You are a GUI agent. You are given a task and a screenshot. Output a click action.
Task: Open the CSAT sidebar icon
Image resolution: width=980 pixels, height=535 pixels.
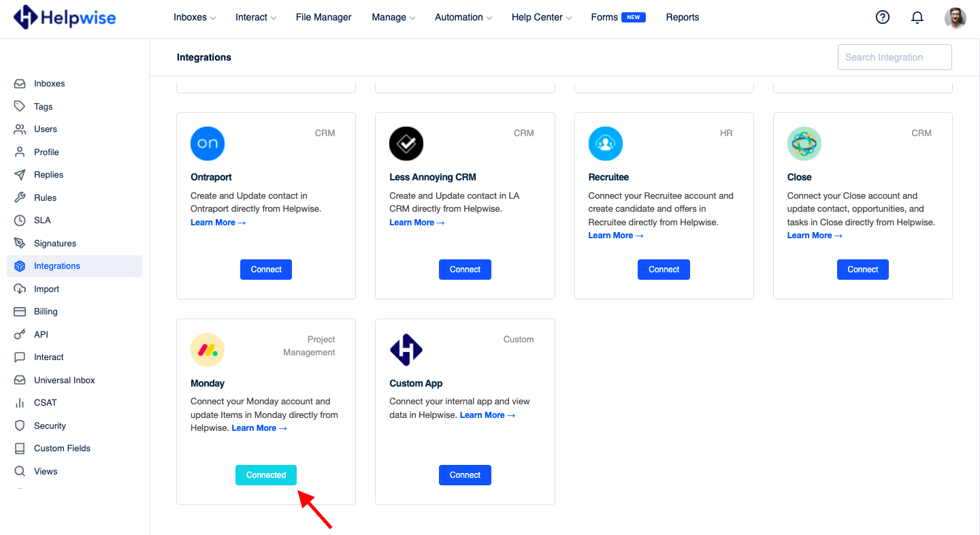tap(21, 402)
